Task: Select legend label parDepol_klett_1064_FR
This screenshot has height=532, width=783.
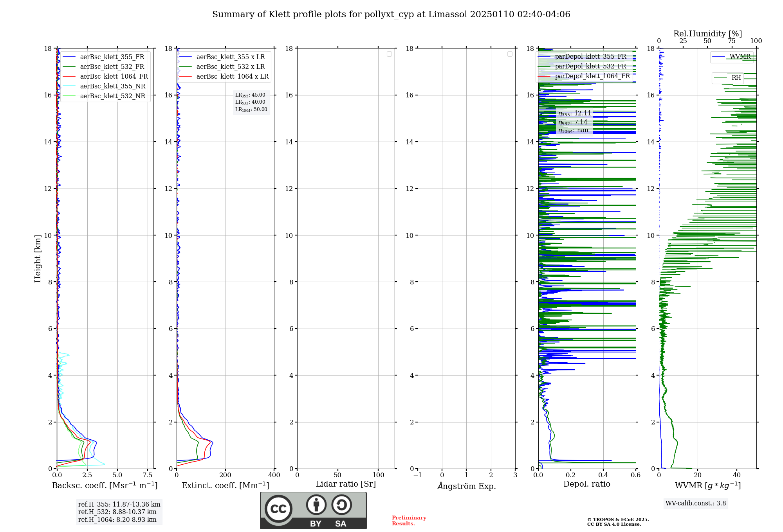Action: click(x=592, y=76)
